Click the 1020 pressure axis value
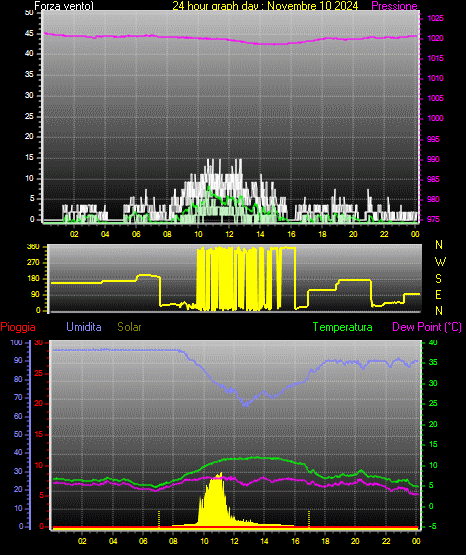 click(x=435, y=38)
